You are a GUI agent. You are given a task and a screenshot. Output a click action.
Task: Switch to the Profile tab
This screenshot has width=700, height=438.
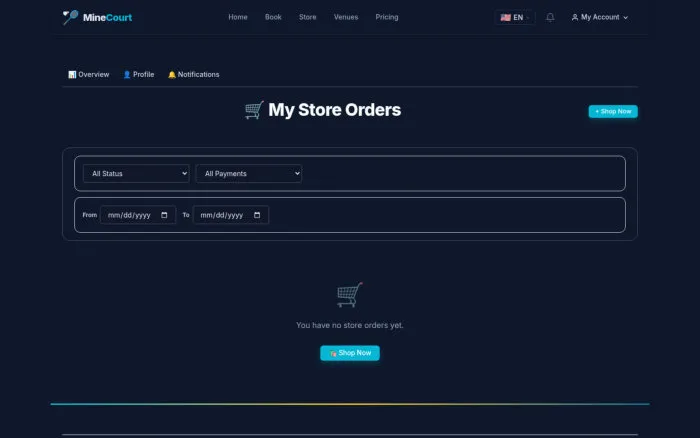(138, 75)
